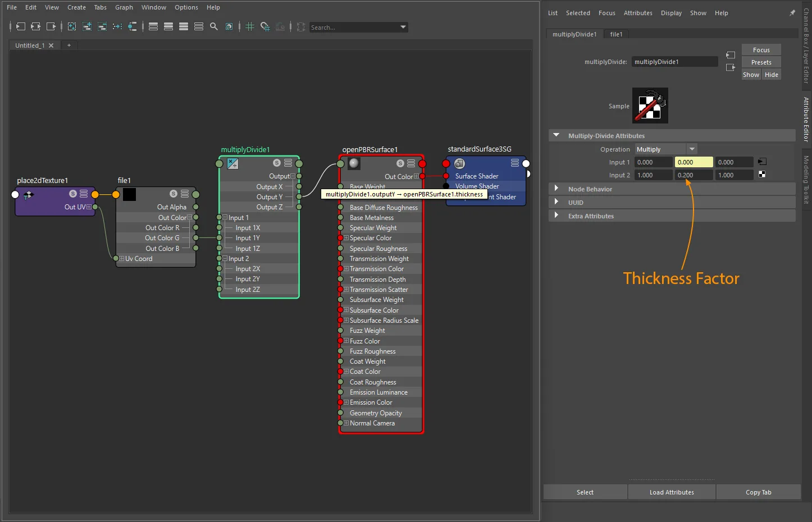Toggle the solo S button on multiplyDivide1
The width and height of the screenshot is (812, 522).
(x=277, y=163)
